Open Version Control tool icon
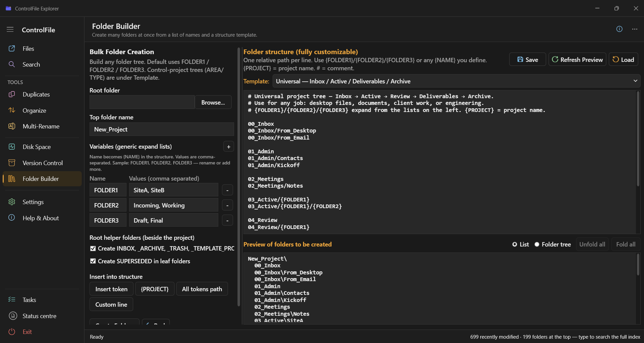 click(12, 163)
